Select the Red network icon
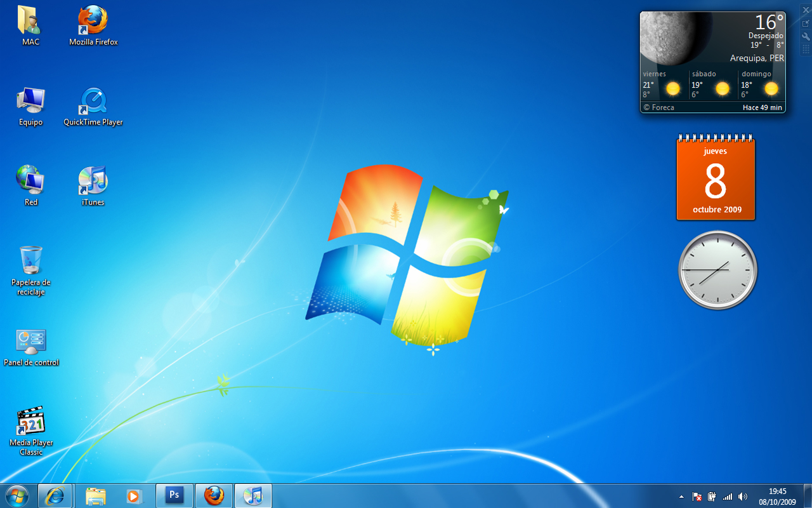This screenshot has height=508, width=812. coord(30,186)
